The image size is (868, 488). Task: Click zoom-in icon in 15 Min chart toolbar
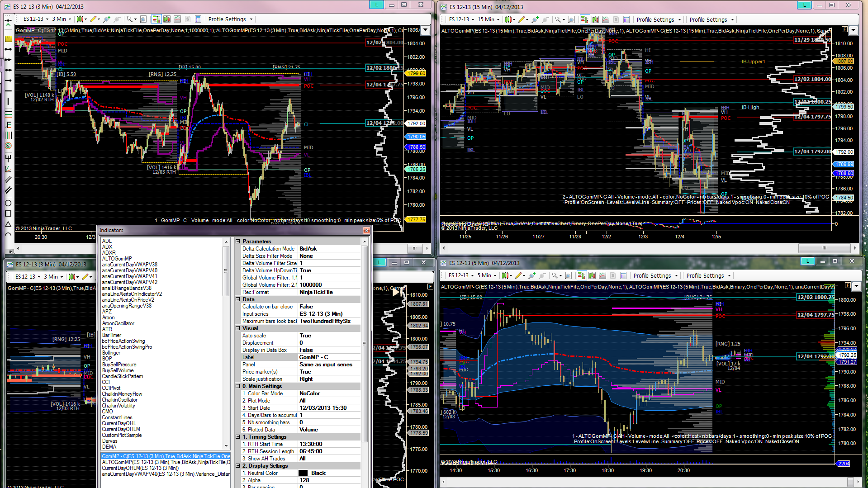tap(535, 19)
